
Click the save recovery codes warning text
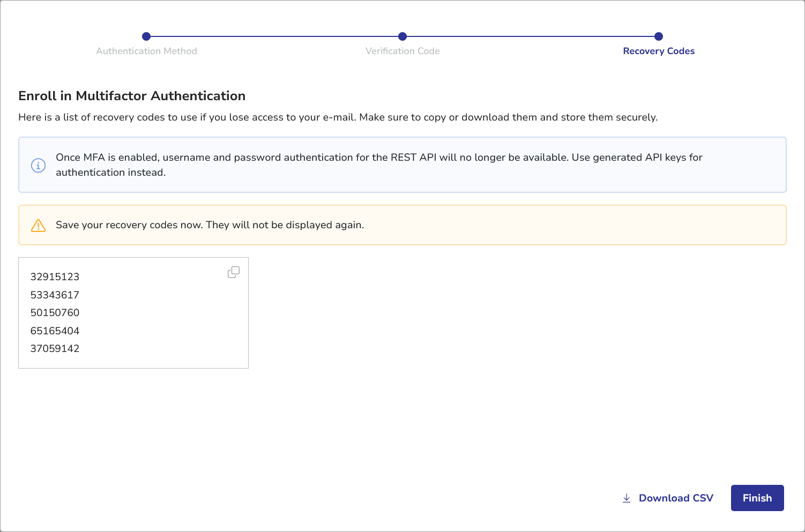pos(210,225)
